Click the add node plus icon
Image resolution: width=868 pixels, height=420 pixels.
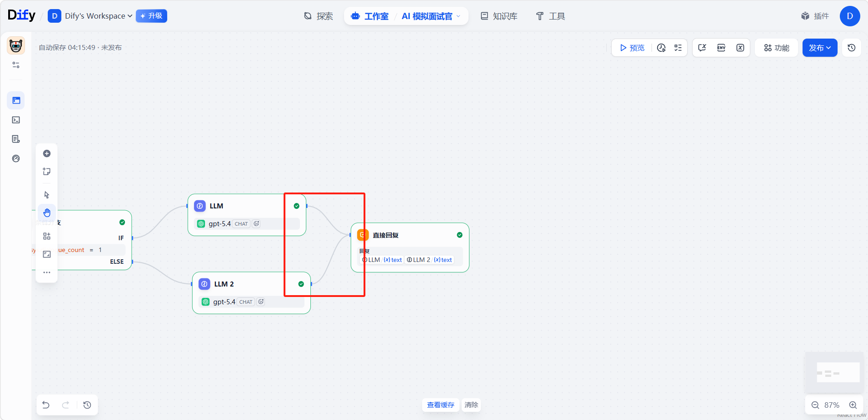(x=47, y=153)
